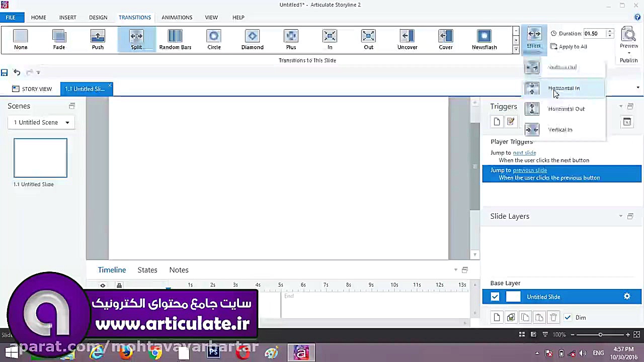Screen dimensions: 644x362
Task: Choose the Diamond transition
Action: coord(252,39)
